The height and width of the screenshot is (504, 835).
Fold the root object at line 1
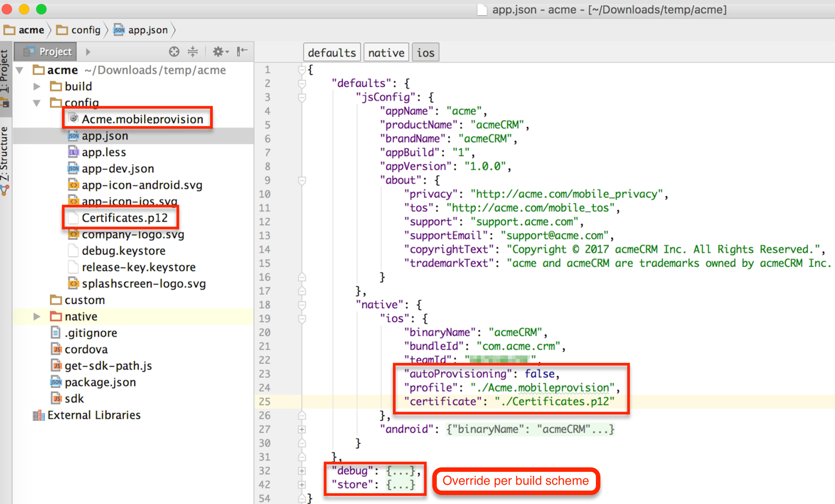(302, 70)
